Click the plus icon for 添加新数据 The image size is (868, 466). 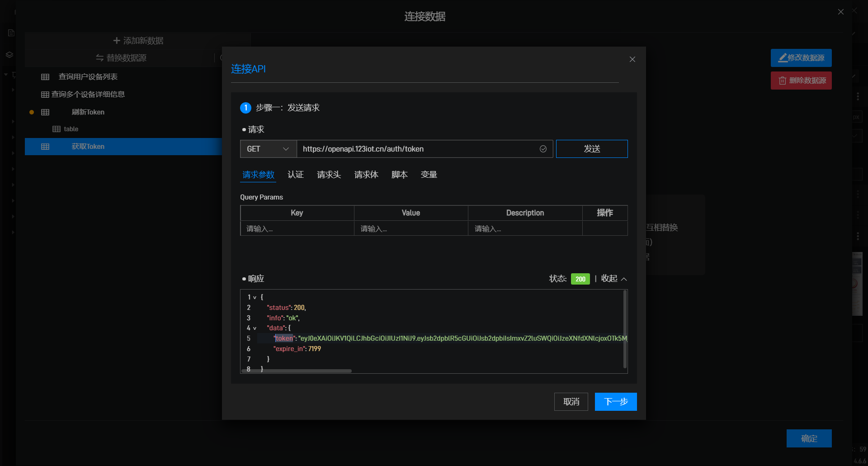[116, 41]
